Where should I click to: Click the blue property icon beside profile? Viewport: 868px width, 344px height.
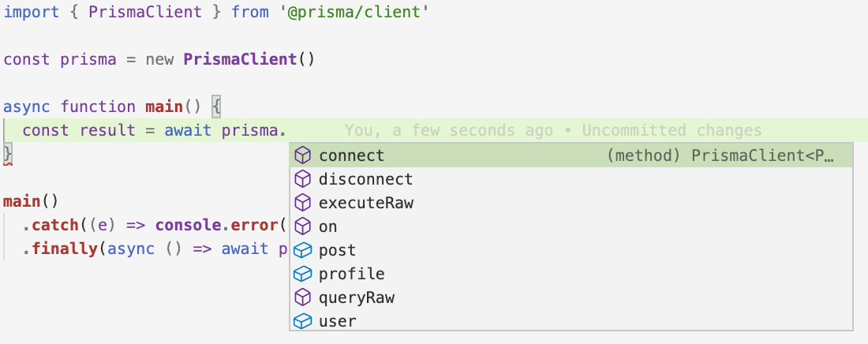[302, 275]
